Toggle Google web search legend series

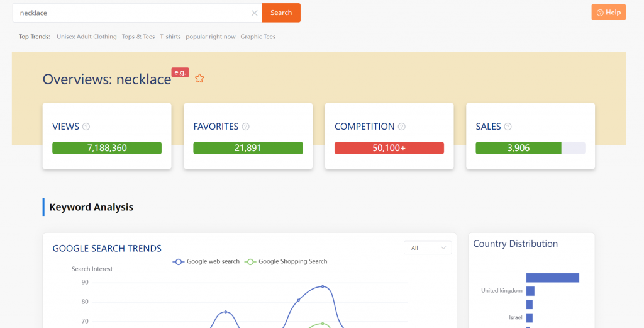206,261
